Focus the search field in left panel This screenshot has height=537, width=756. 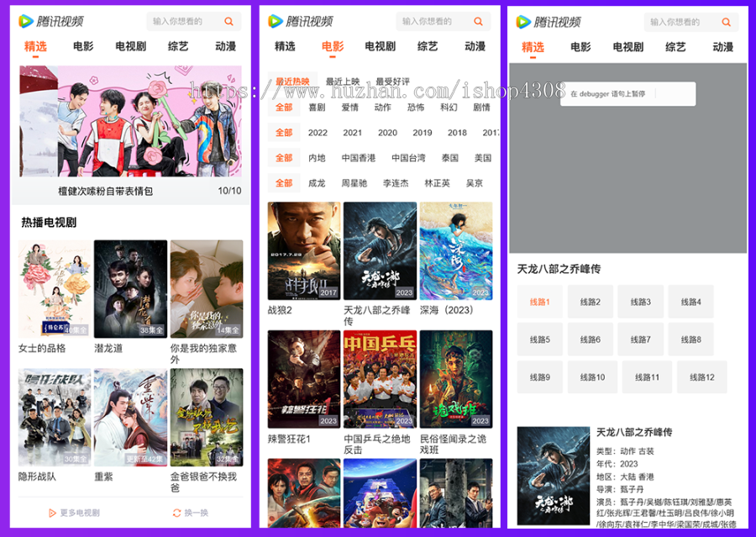point(194,21)
